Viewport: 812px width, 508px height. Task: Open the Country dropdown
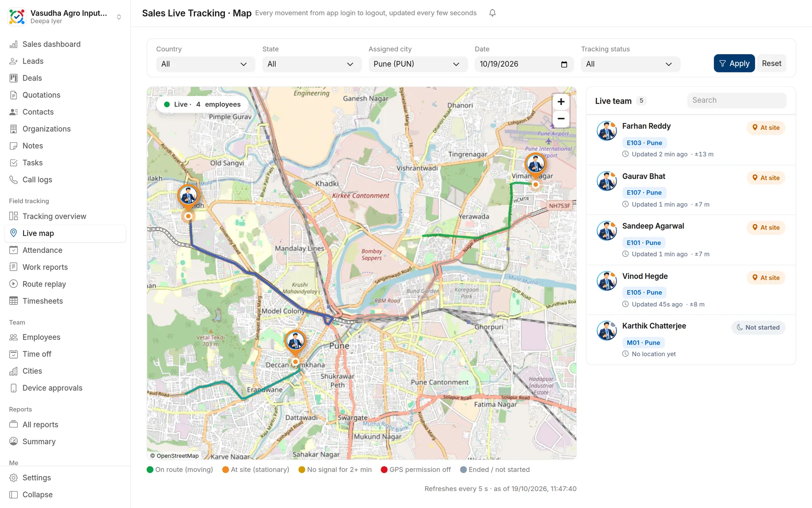pos(206,64)
